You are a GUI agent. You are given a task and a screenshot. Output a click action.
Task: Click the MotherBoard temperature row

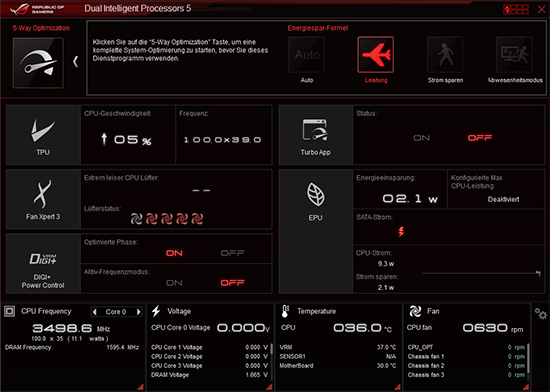(338, 366)
